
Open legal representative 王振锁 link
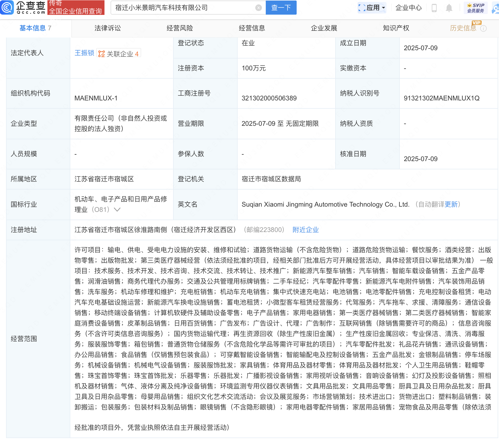pyautogui.click(x=84, y=53)
